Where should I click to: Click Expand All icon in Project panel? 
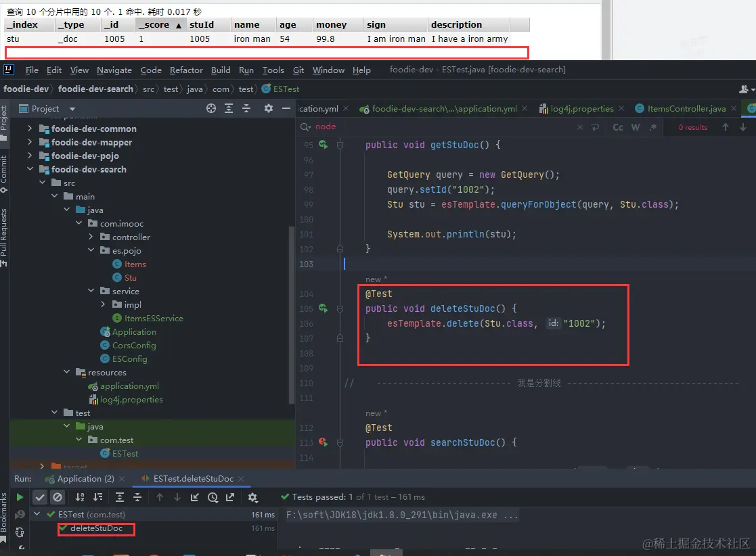pyautogui.click(x=229, y=108)
